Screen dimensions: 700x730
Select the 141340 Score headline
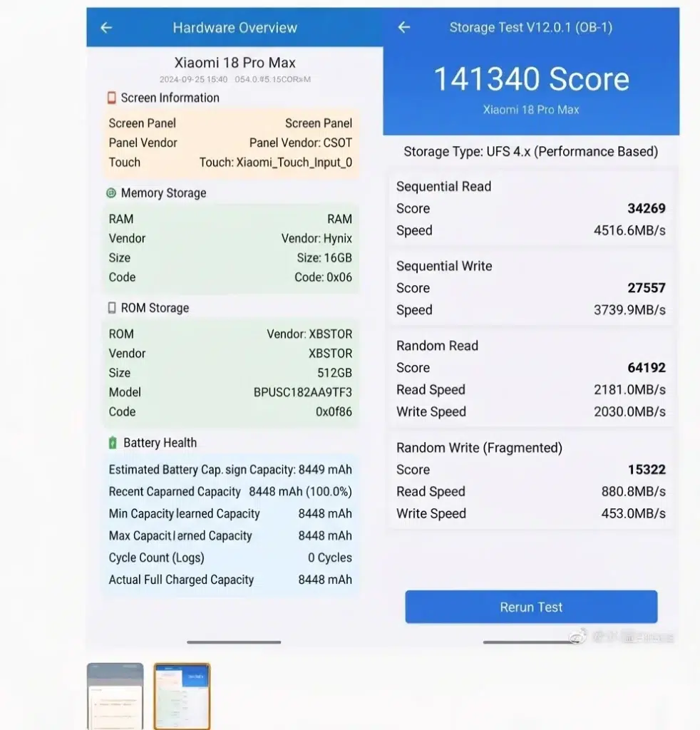click(532, 78)
